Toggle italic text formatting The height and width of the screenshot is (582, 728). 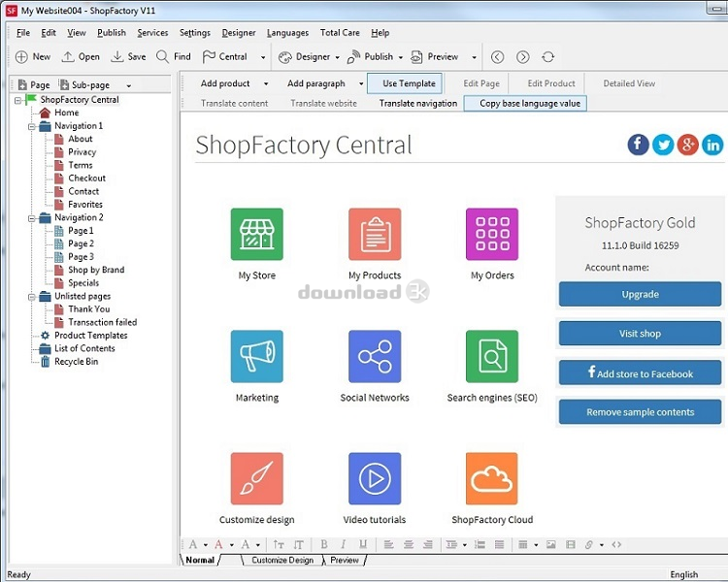point(344,544)
